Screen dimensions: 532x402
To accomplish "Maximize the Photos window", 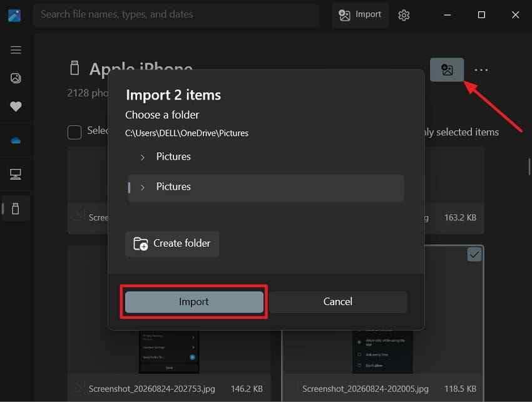I will point(481,15).
